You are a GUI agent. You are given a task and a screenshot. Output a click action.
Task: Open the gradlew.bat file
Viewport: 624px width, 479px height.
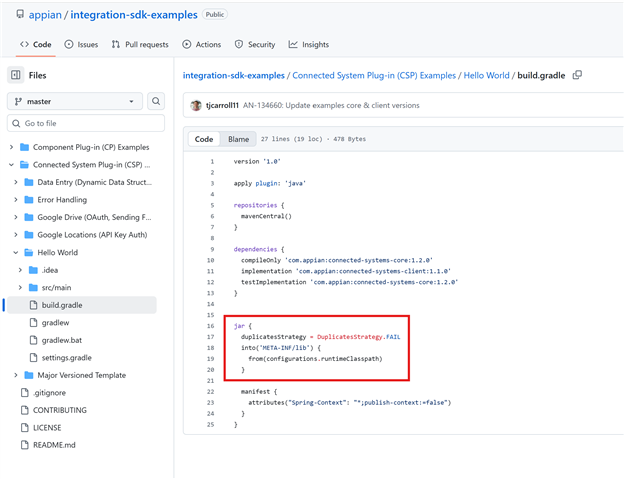click(62, 340)
